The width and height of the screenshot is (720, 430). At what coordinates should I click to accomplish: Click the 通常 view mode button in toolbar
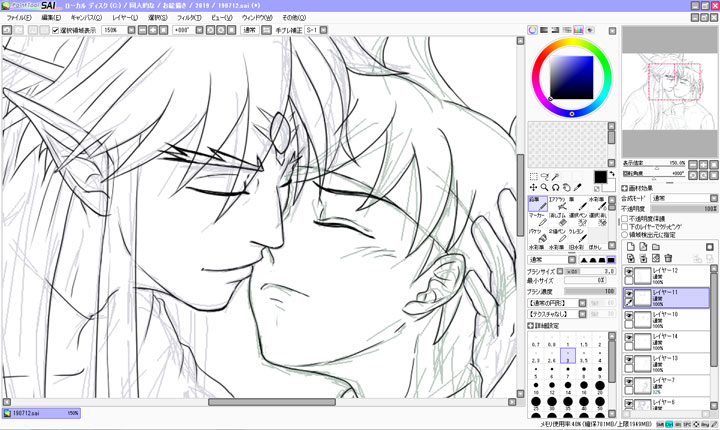click(x=250, y=30)
